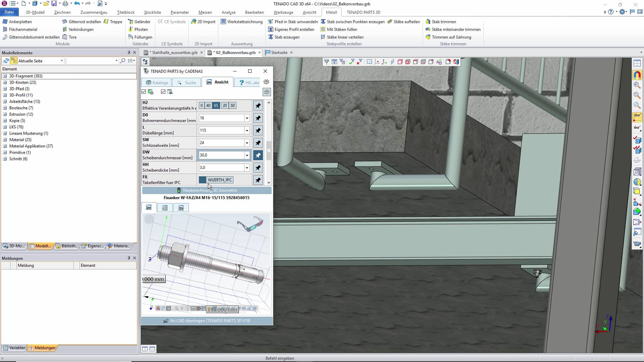Select H2 anchoring depth value 50
This screenshot has width=644, height=362.
click(232, 106)
